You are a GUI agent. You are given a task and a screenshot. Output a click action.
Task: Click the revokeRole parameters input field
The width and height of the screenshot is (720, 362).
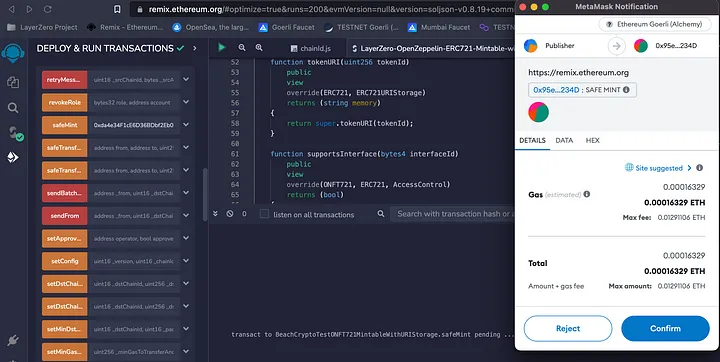[134, 102]
